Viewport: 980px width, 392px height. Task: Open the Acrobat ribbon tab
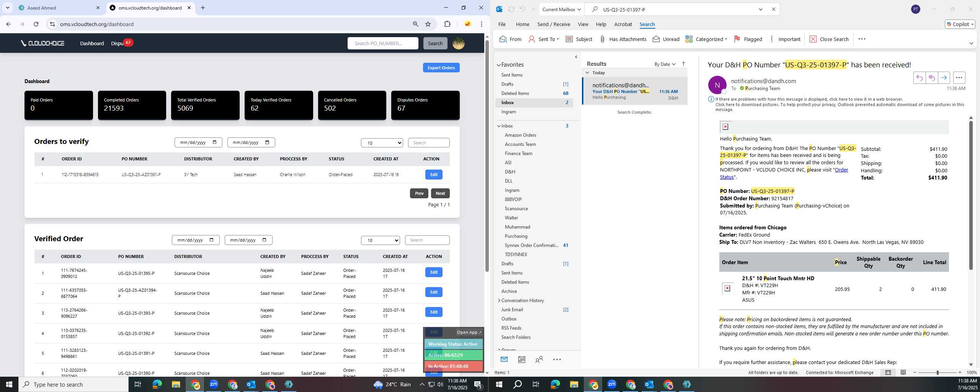(623, 24)
